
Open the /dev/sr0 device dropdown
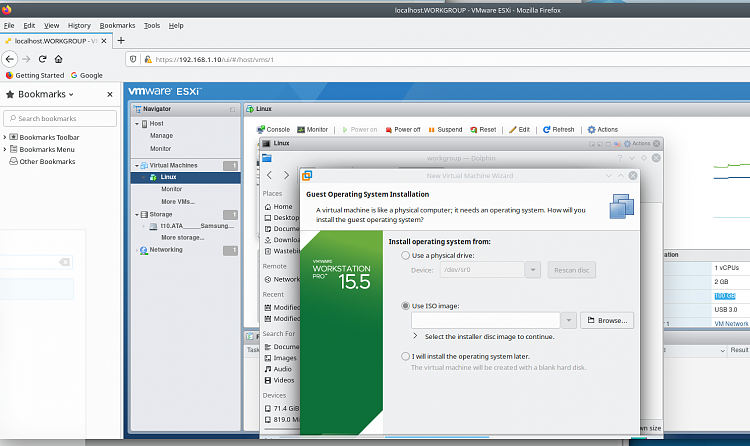click(533, 270)
